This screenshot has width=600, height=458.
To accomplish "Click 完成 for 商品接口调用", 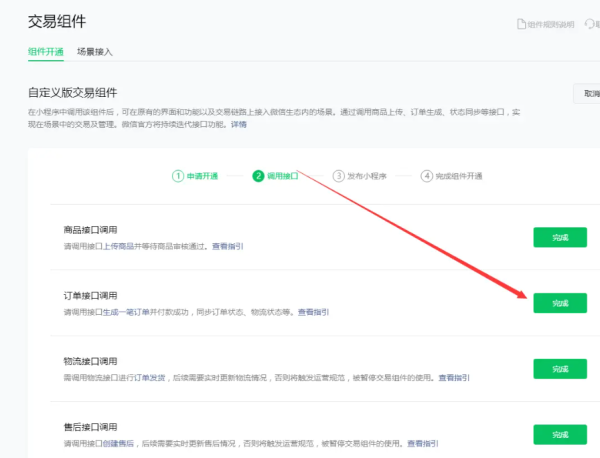I will point(559,237).
